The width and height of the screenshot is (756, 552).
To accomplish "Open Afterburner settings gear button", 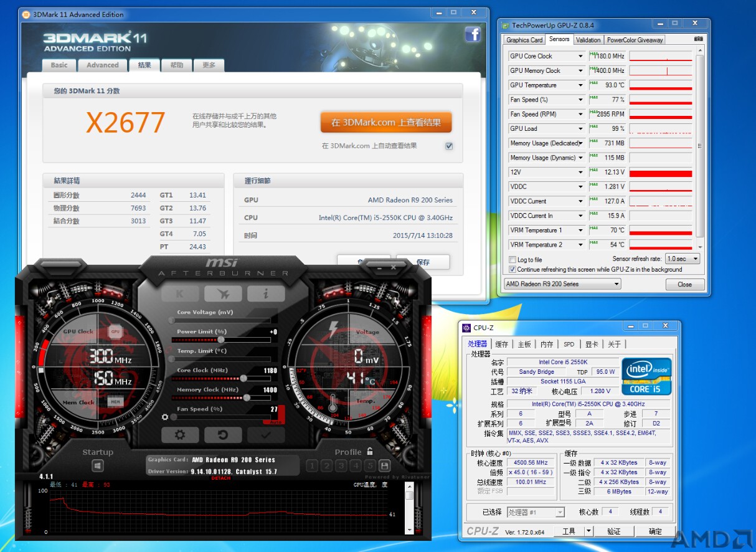I will [x=180, y=435].
